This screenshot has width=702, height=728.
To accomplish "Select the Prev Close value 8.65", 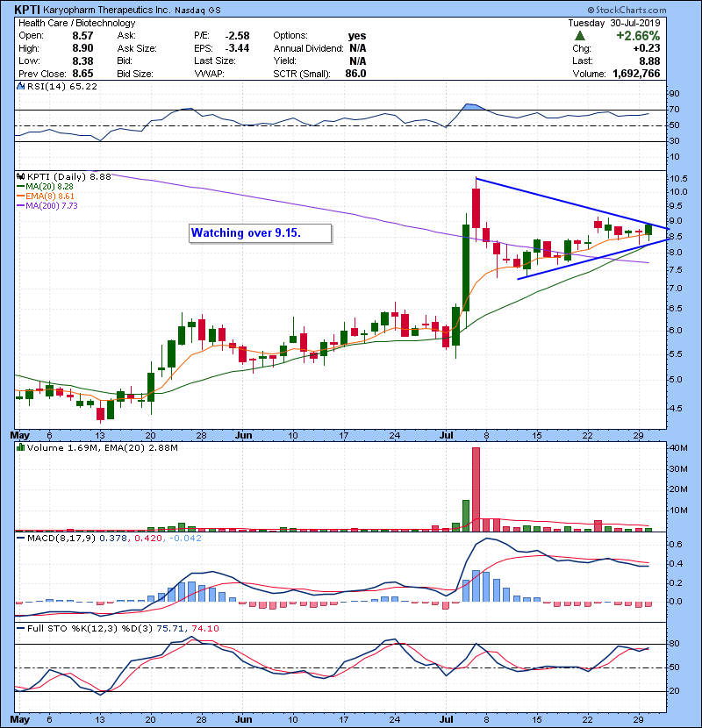I will (82, 74).
